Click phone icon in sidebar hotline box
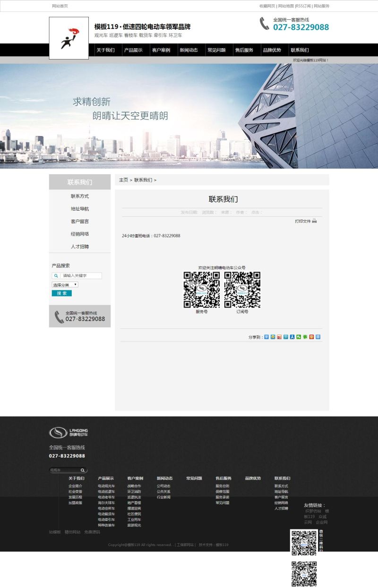The height and width of the screenshot is (588, 378). 59,317
